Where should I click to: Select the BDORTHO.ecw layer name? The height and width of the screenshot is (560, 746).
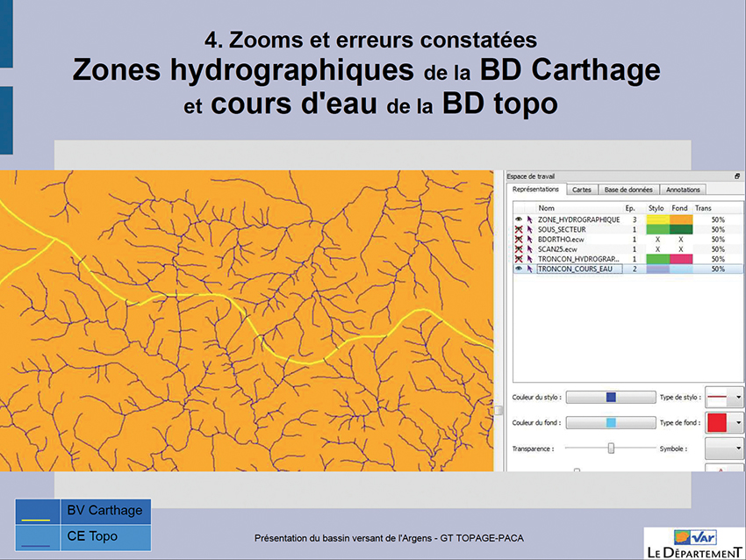pyautogui.click(x=561, y=240)
